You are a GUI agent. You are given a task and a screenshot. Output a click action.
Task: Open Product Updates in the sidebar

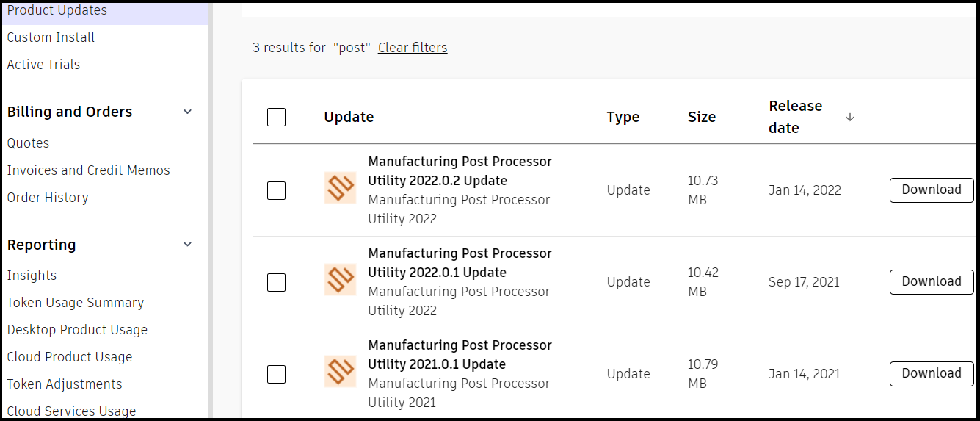(57, 10)
